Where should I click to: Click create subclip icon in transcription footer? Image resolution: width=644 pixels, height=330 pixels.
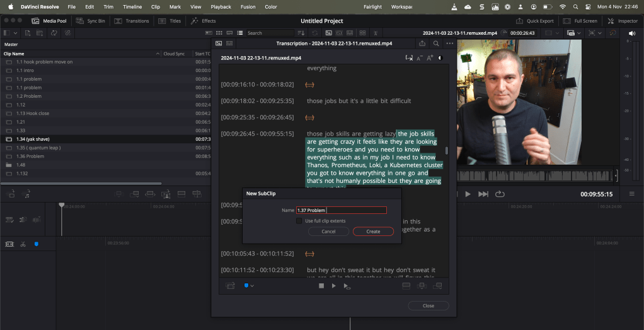coord(230,286)
